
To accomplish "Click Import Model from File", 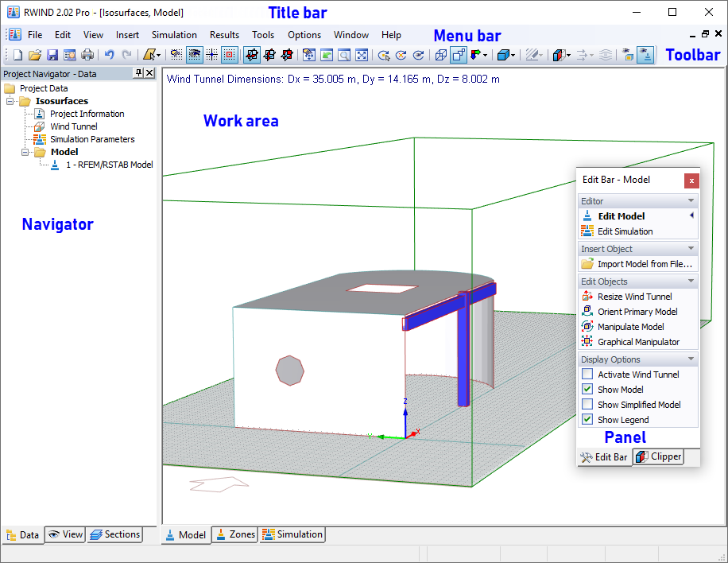I will click(x=637, y=264).
